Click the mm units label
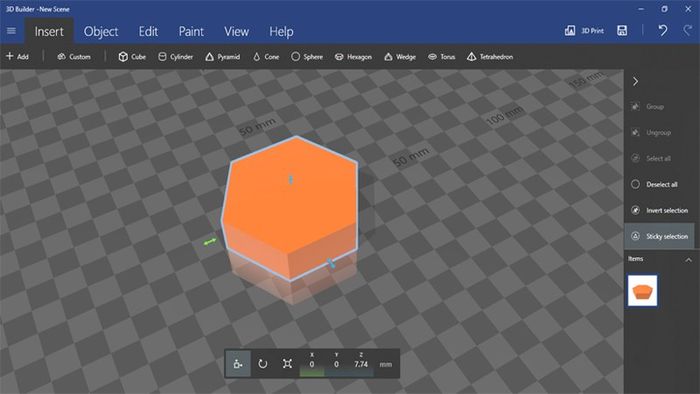Screen dimensions: 700x394 (386, 365)
